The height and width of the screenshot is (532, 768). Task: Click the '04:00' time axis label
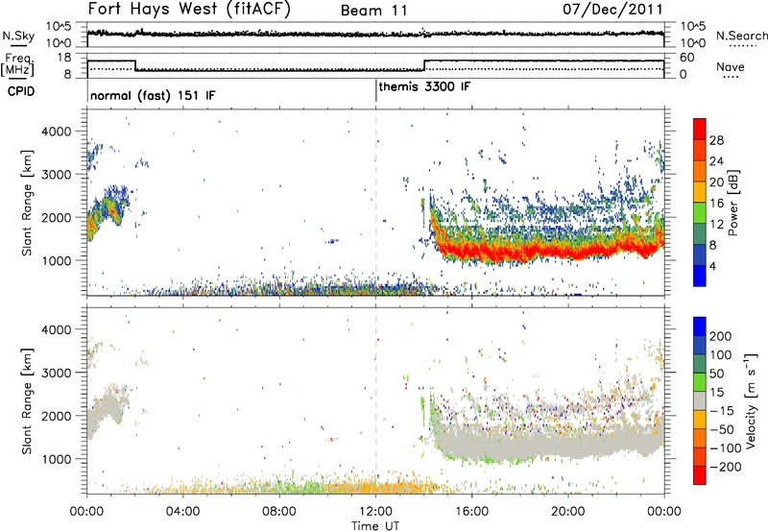pyautogui.click(x=183, y=512)
